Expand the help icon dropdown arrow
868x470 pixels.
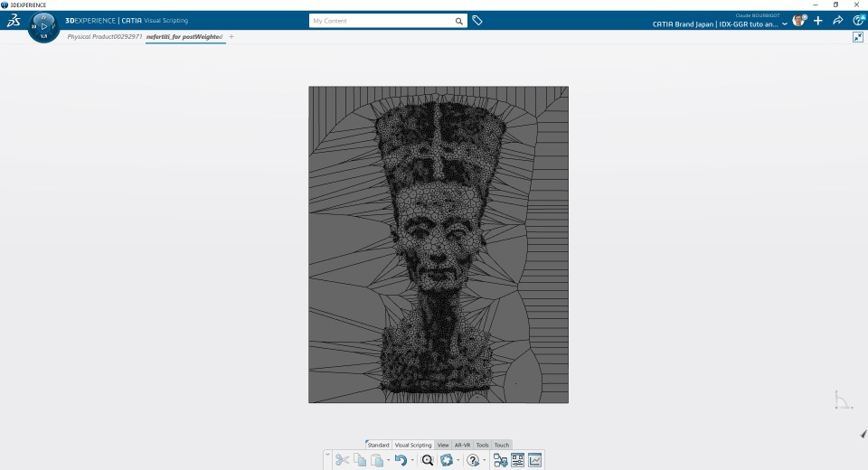click(x=485, y=460)
